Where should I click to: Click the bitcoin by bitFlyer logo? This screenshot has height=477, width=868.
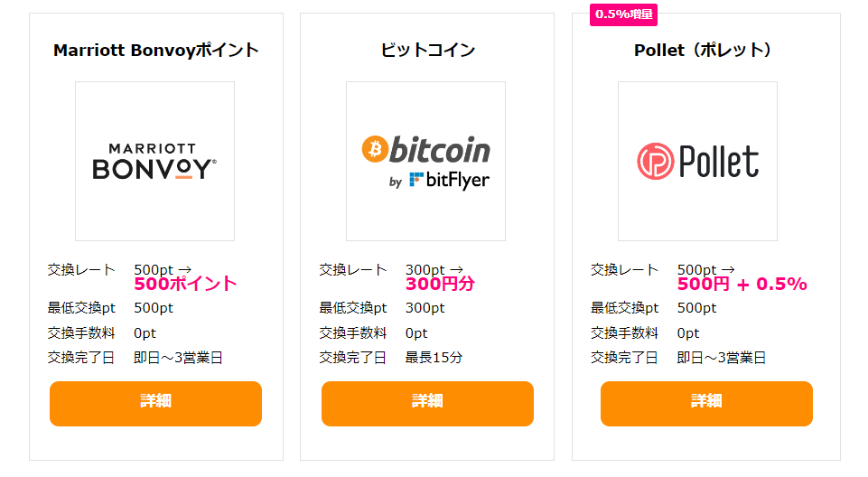pos(425,161)
